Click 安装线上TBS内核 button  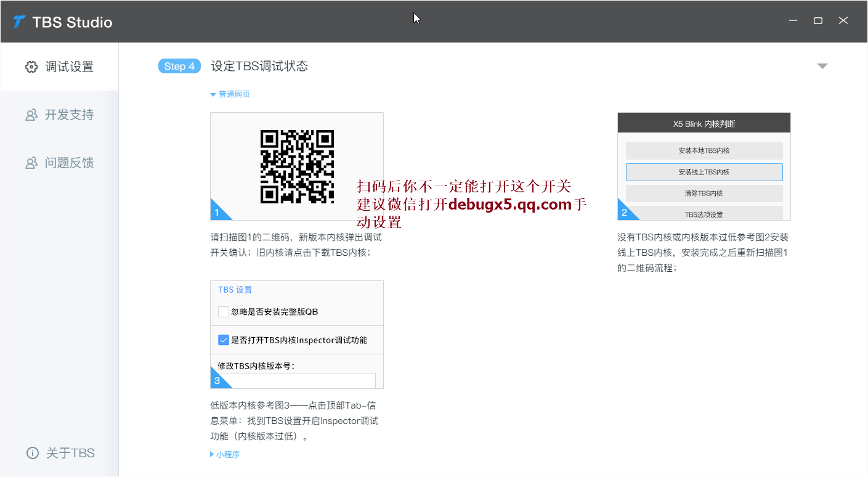tap(704, 172)
